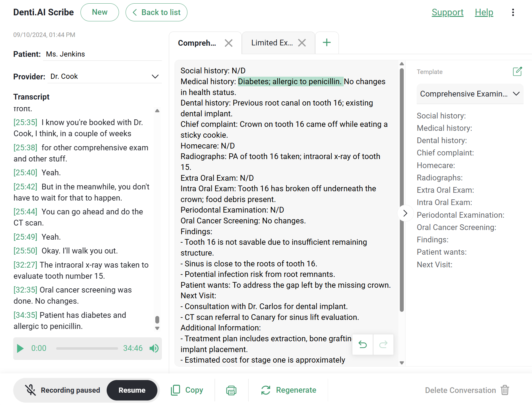This screenshot has height=405, width=532.
Task: Copy the generated note
Action: point(187,390)
